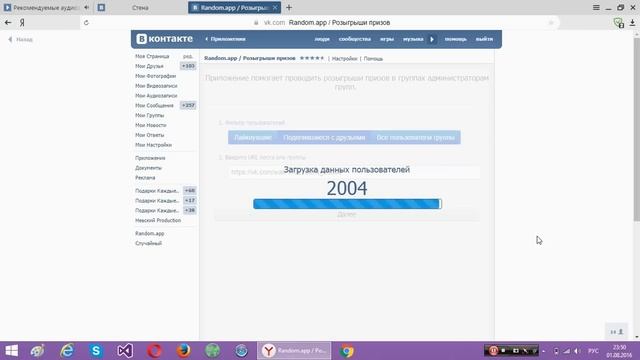The width and height of the screenshot is (640, 360).
Task: Click red recording icon in tray toolbar
Action: [493, 351]
